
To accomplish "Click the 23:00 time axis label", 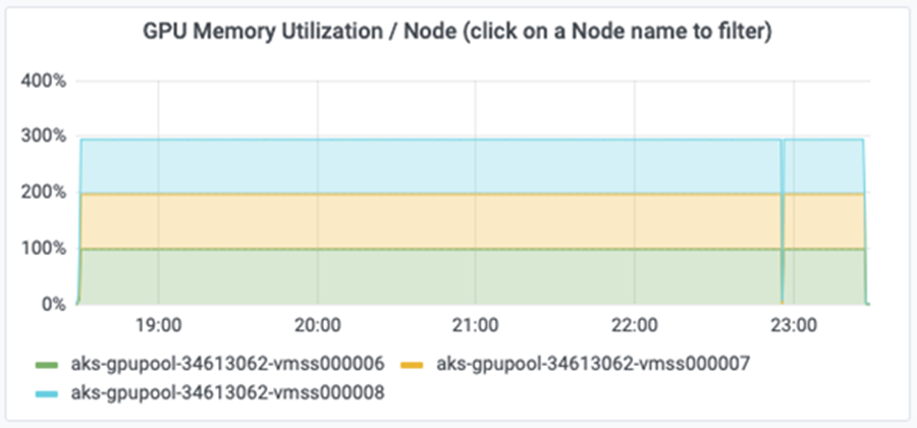I will click(794, 325).
